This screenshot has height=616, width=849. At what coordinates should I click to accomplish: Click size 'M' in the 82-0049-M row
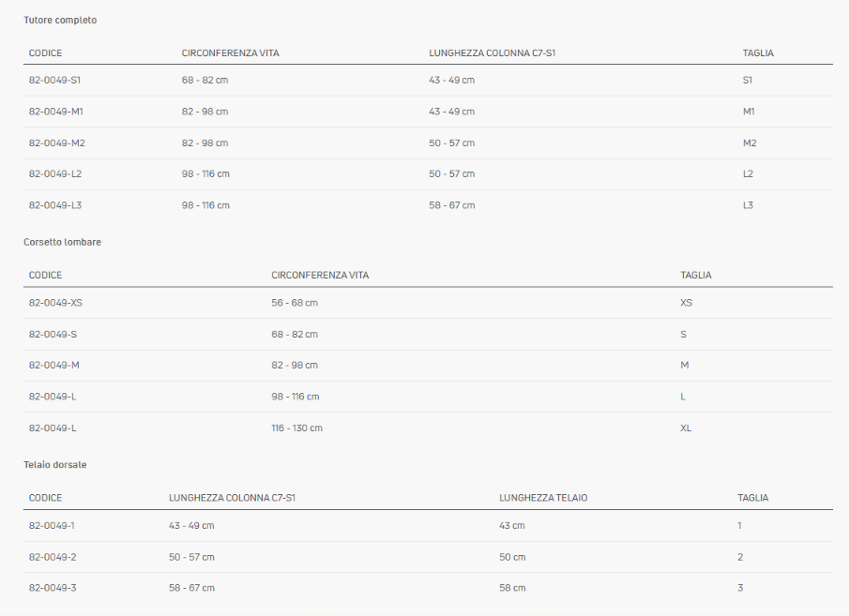[685, 365]
